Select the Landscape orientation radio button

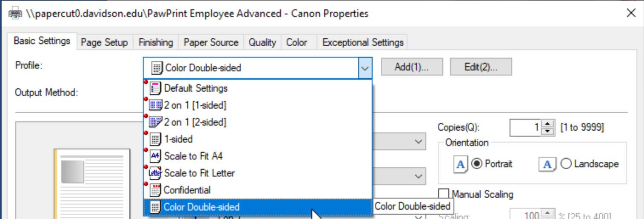coord(566,164)
